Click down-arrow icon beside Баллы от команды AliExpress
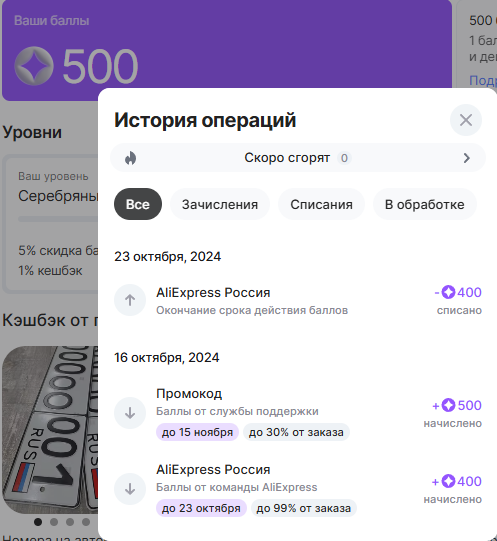 coord(130,489)
